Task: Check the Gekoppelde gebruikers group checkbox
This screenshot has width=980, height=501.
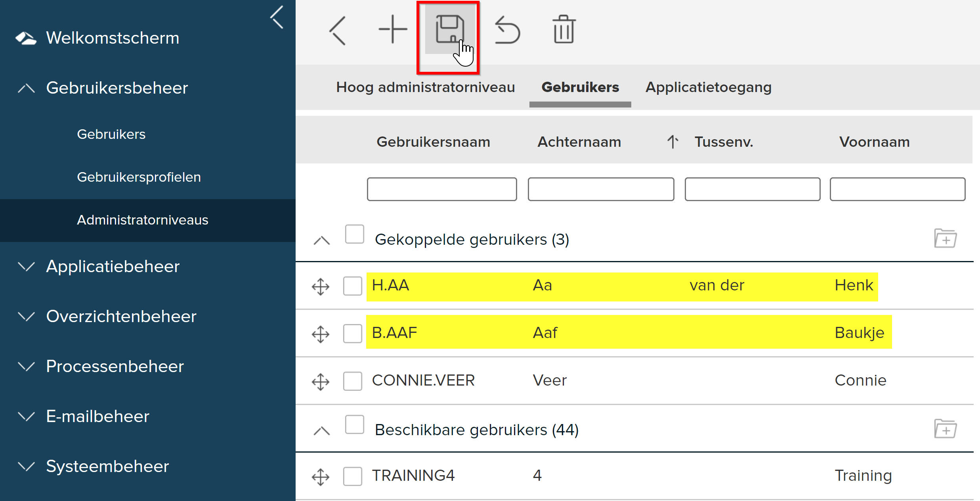Action: (355, 234)
